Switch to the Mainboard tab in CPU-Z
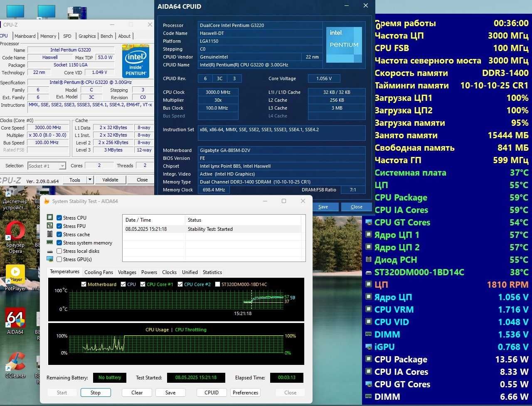 click(25, 36)
